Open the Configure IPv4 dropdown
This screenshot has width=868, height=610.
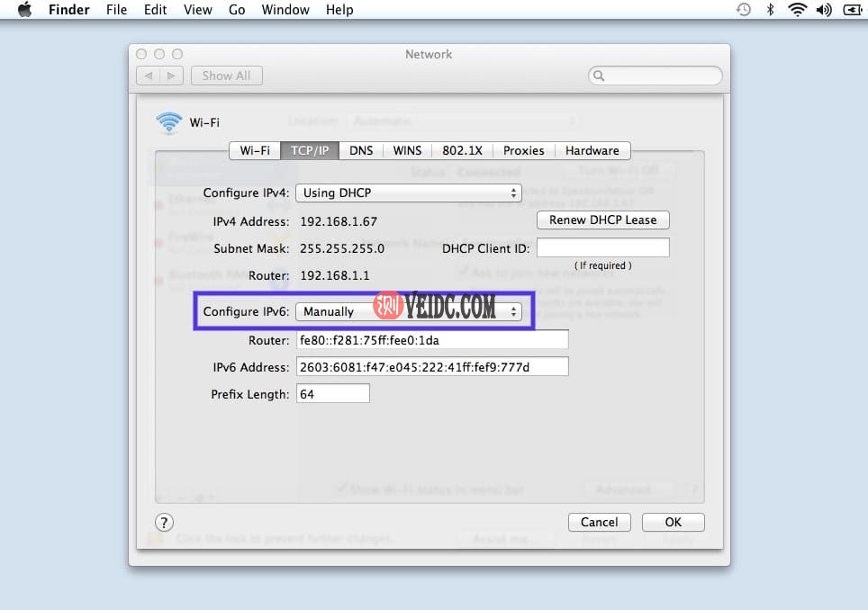409,193
